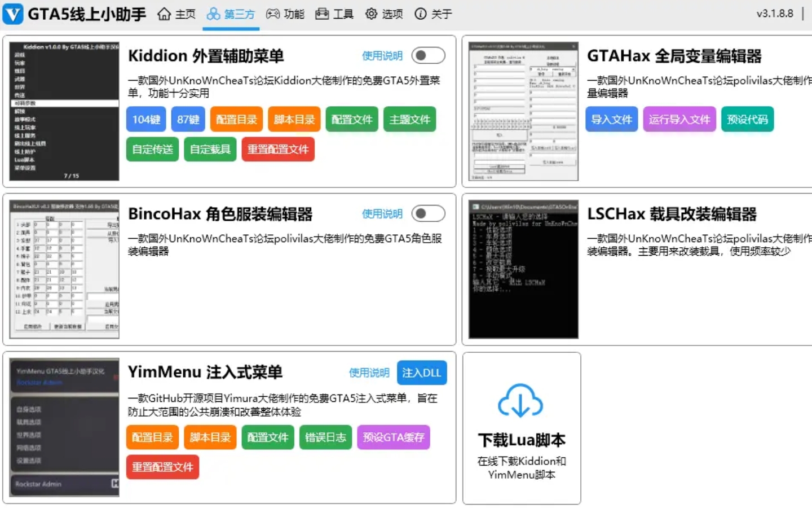This screenshot has height=508, width=812.
Task: Click the 在线下载Kiddion和YimMenu脚本 description
Action: pos(522,468)
